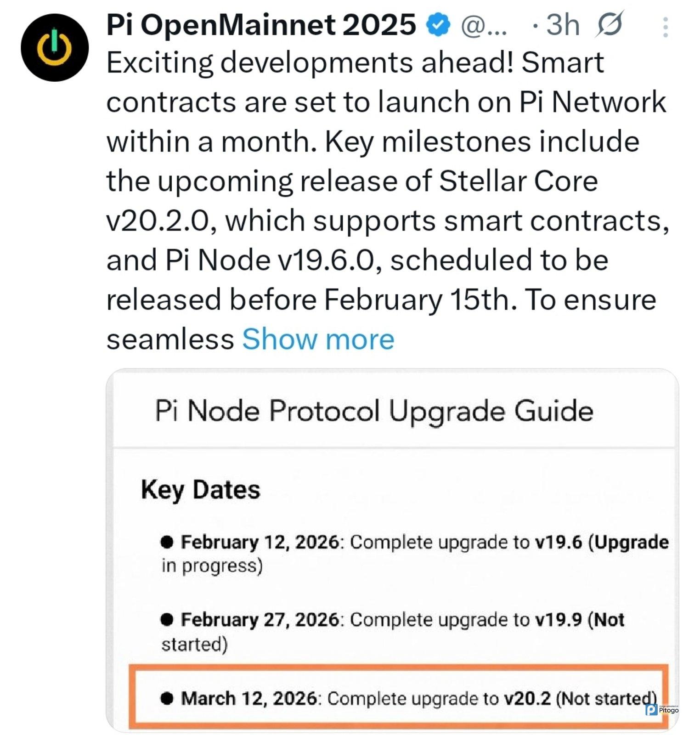Image resolution: width=700 pixels, height=735 pixels.
Task: Click the bold v20.2 version text
Action: point(527,698)
